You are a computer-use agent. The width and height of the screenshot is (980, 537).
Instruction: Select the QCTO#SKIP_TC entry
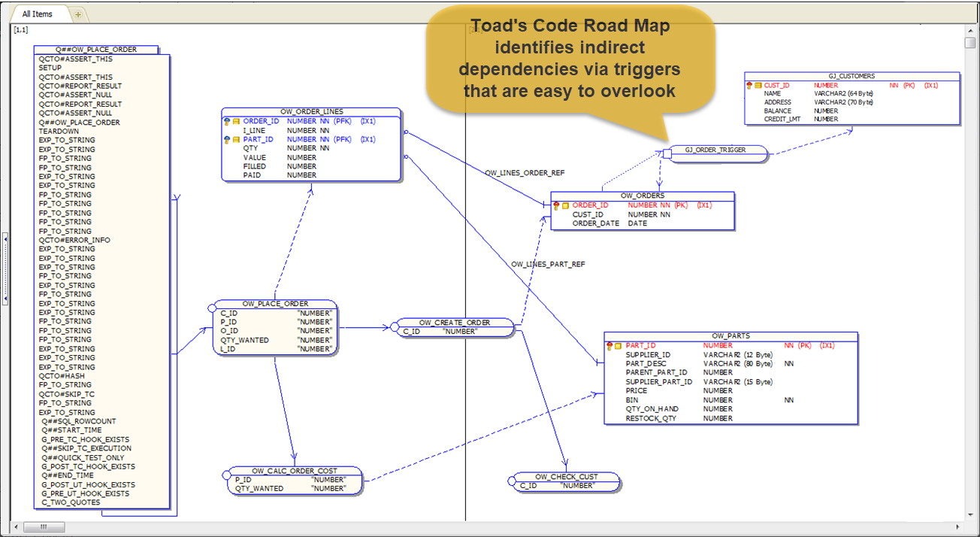67,394
